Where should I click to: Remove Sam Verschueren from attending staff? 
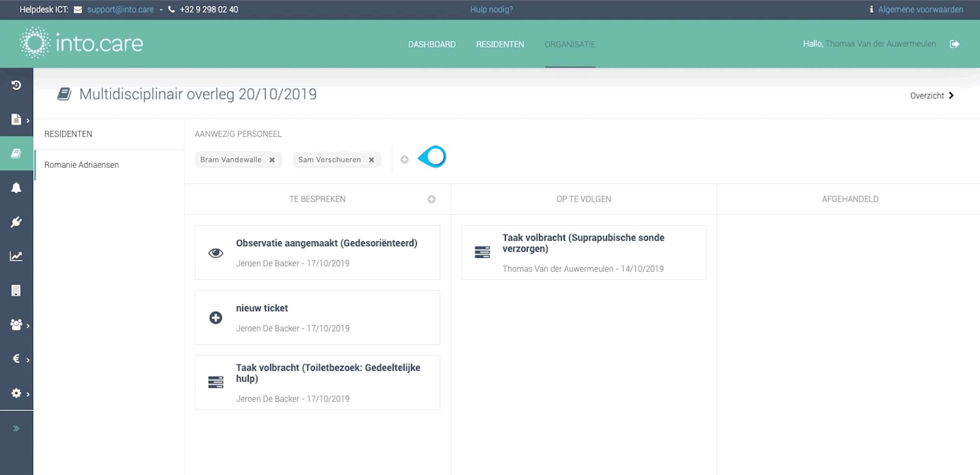coord(371,160)
